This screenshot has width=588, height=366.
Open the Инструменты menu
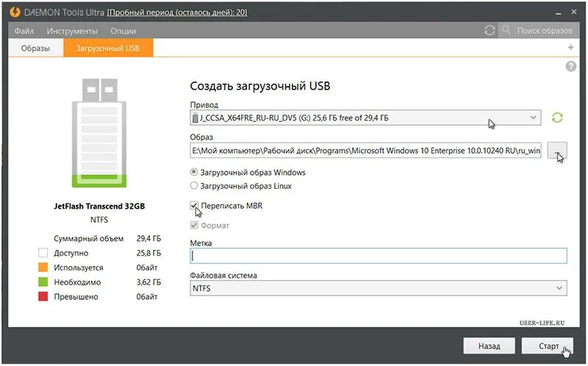(x=72, y=31)
